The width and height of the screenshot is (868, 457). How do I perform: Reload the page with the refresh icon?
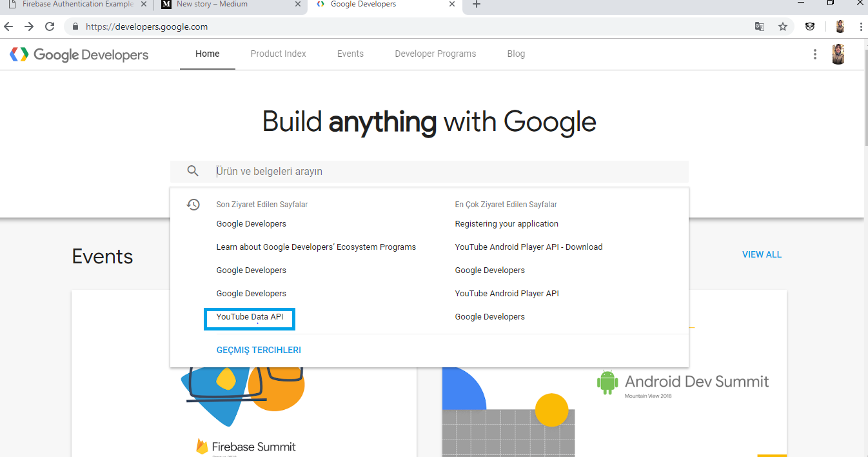coord(50,26)
